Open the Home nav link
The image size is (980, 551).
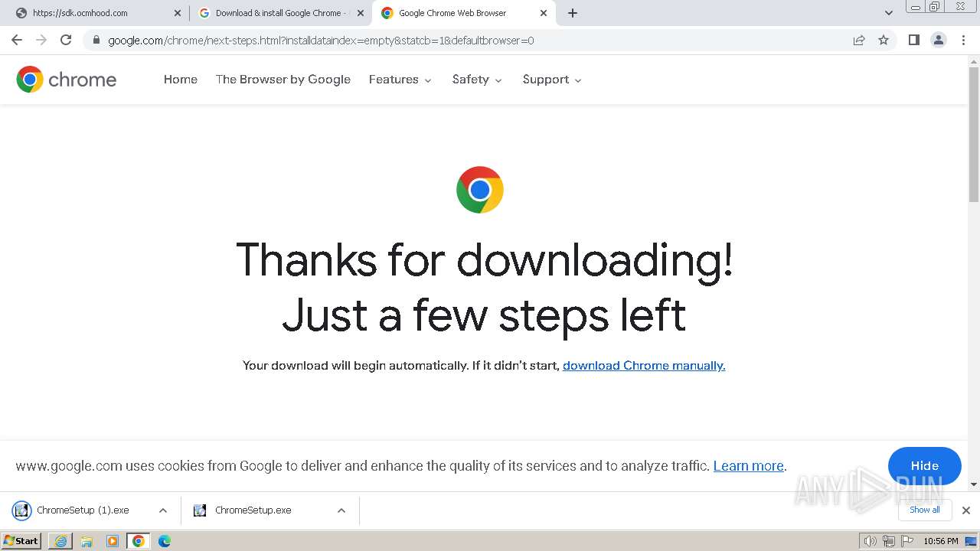[x=181, y=80]
